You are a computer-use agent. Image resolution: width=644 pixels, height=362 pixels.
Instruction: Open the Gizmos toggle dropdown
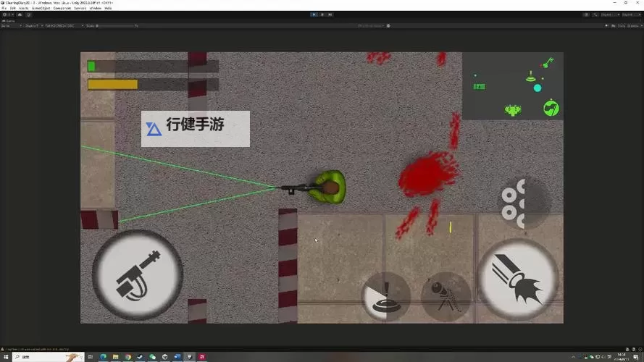tap(635, 26)
